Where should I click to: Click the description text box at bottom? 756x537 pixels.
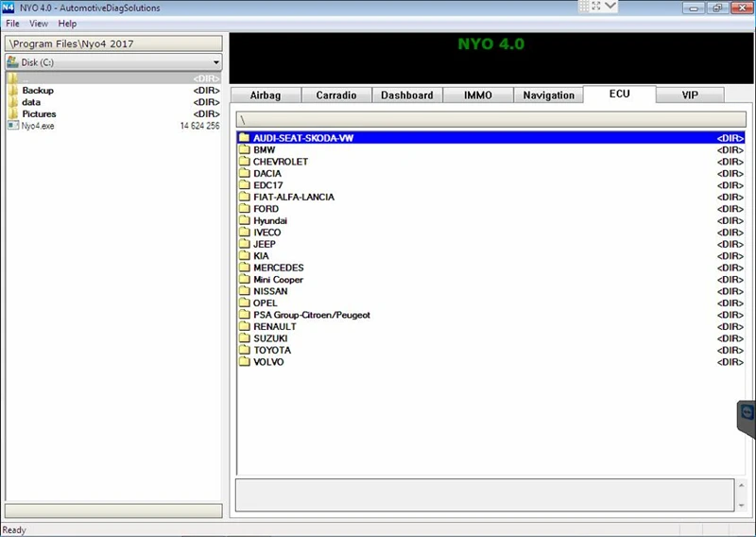(485, 495)
